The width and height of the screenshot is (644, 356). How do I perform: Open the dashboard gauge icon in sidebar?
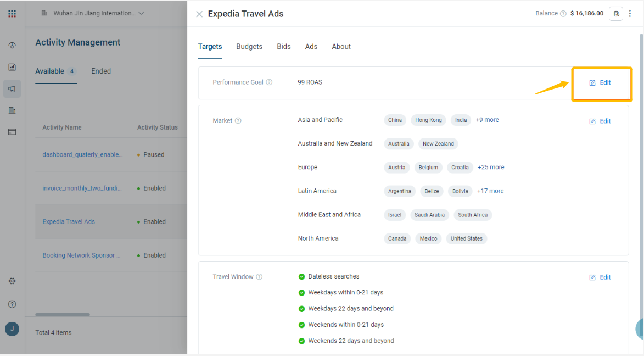[12, 45]
